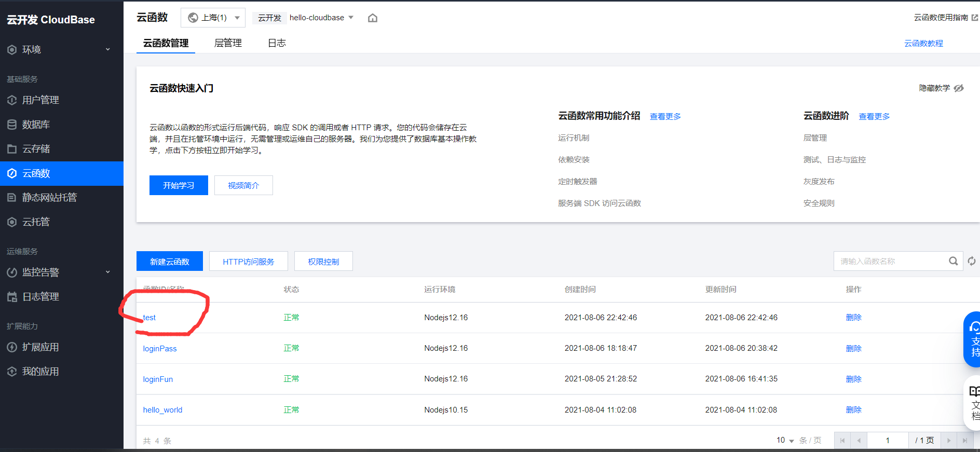Click the magnifier search icon
This screenshot has width=980, height=452.
(954, 261)
